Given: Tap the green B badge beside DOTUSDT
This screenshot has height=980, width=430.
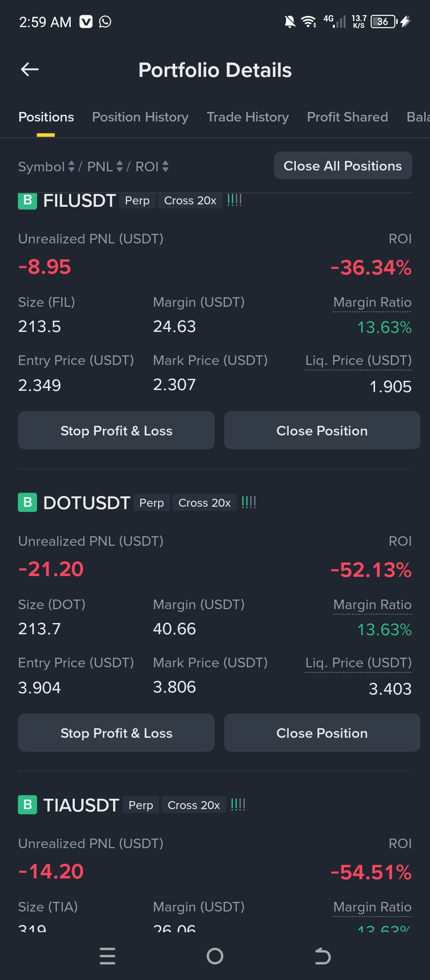Looking at the screenshot, I should [x=27, y=502].
